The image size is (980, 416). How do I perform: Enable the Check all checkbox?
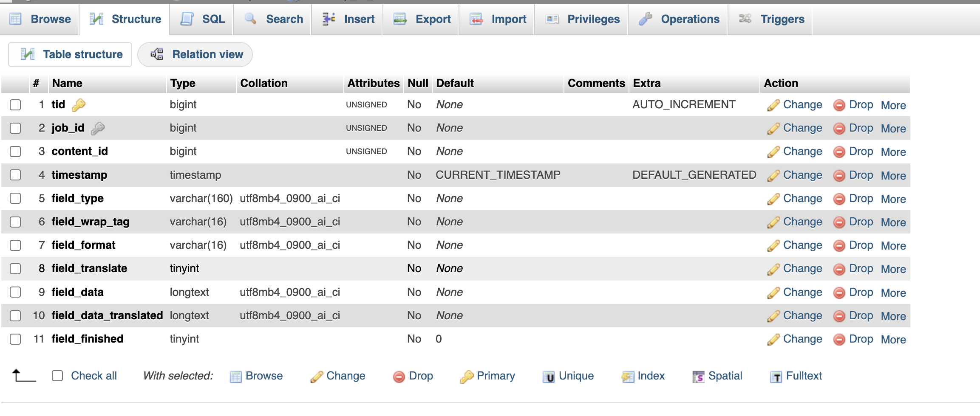[57, 376]
